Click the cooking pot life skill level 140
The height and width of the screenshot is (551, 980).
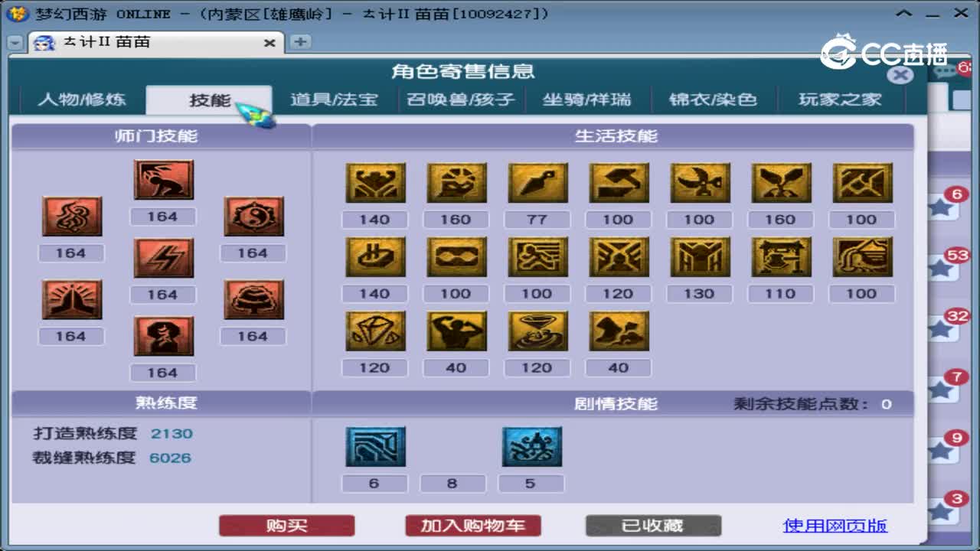coord(375,257)
